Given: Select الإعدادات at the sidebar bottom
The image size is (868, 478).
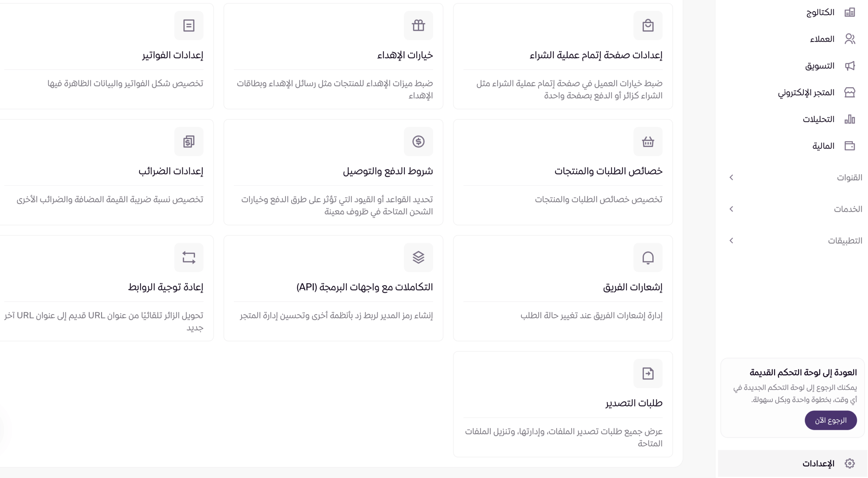Looking at the screenshot, I should click(818, 463).
